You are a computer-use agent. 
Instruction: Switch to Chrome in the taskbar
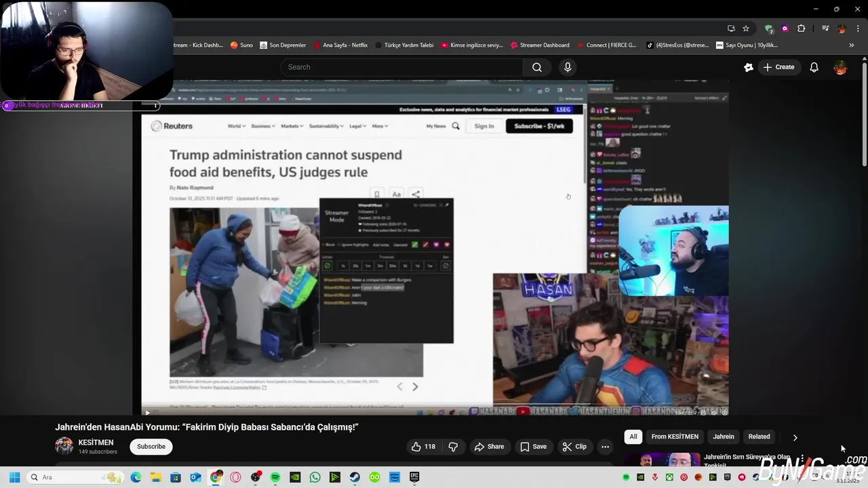click(216, 477)
